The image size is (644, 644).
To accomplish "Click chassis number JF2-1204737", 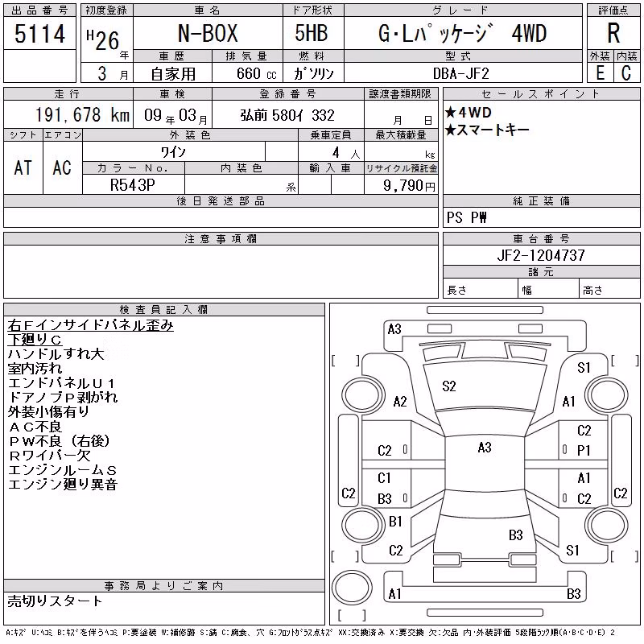I will click(x=541, y=255).
